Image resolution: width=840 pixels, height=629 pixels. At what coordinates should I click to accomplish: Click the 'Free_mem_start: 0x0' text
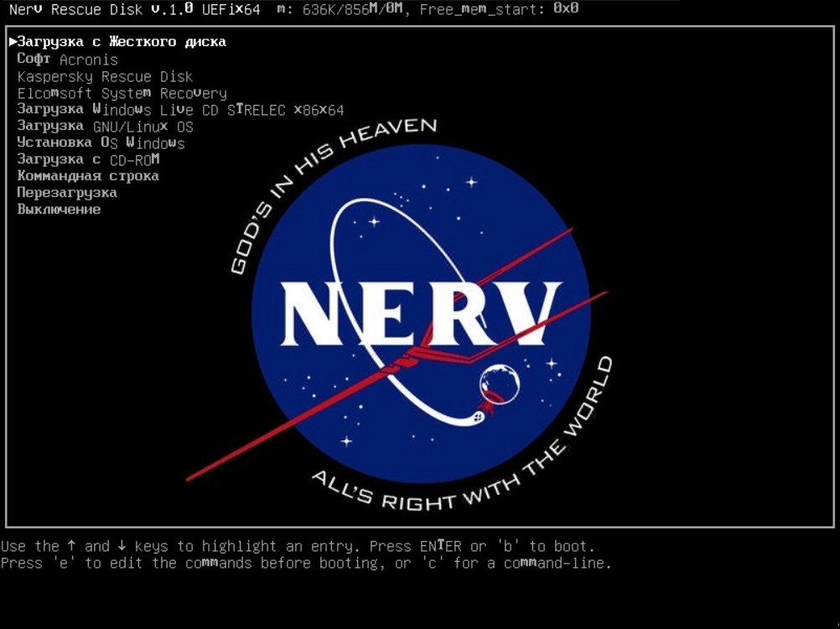pyautogui.click(x=500, y=9)
